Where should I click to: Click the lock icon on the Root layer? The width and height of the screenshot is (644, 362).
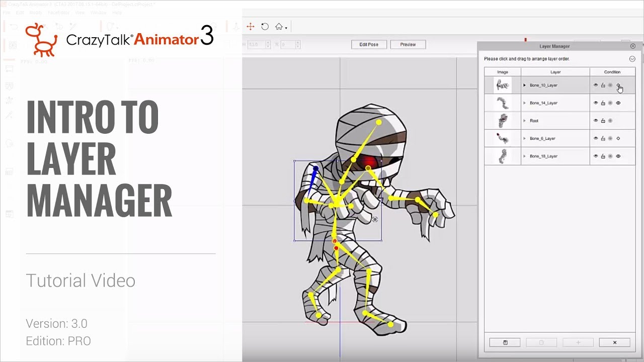coord(603,121)
